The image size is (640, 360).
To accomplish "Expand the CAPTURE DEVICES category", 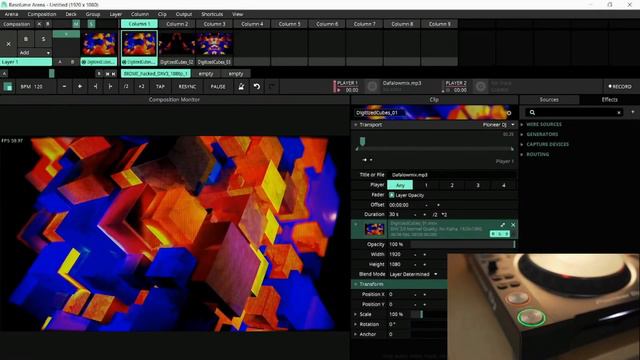I will tap(522, 144).
